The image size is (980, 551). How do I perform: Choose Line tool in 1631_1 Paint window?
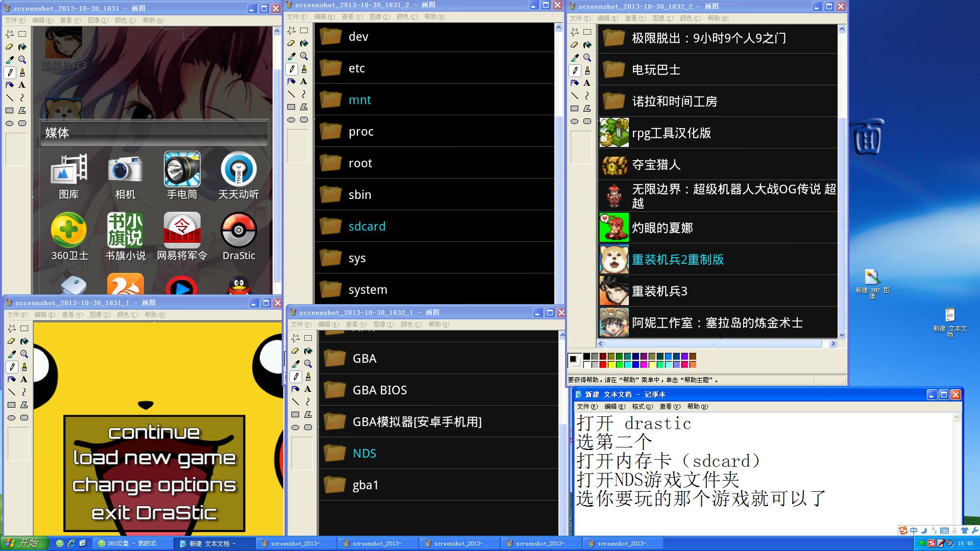point(11,392)
